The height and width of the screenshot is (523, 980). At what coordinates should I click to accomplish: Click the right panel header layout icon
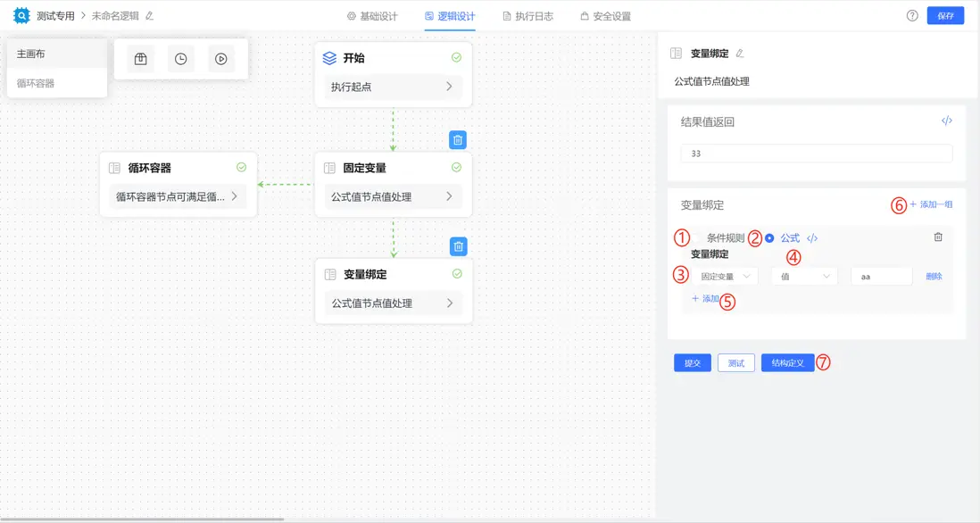(676, 54)
